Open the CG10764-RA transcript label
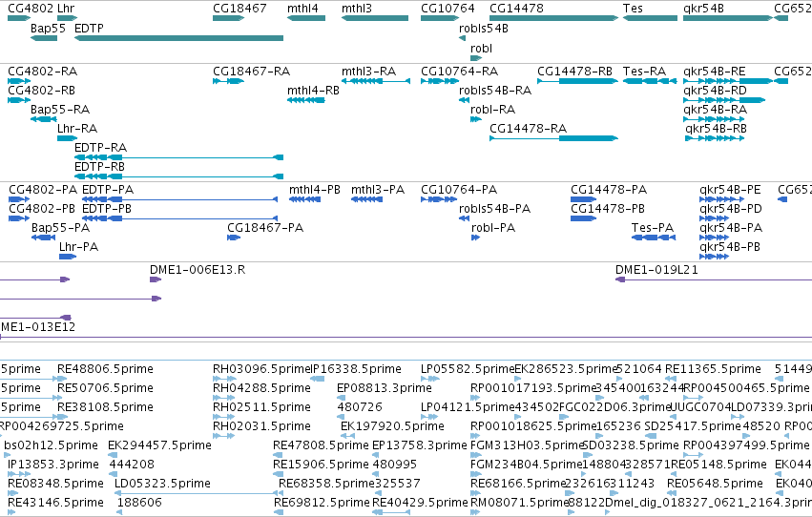Screen dimensions: 812x517 (460, 71)
